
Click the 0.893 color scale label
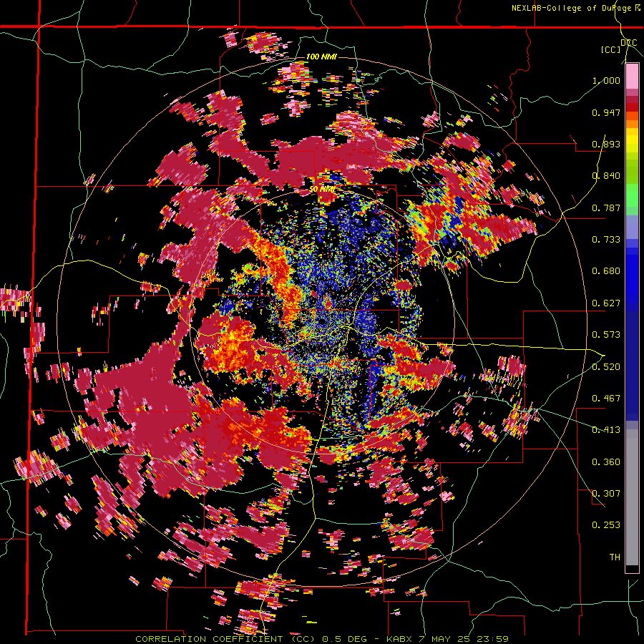(606, 144)
